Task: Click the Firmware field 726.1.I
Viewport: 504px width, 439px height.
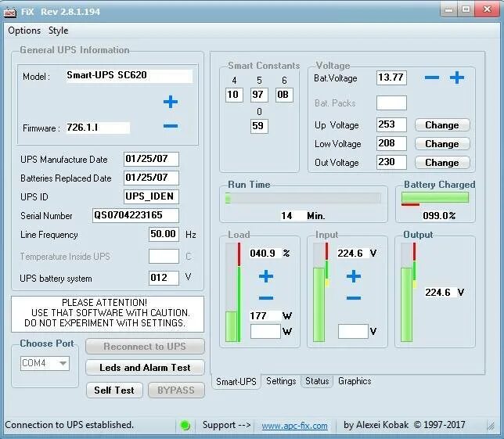Action: point(98,128)
